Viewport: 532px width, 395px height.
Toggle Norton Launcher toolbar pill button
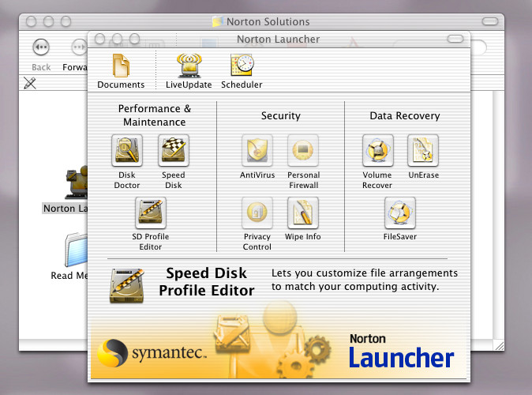click(455, 39)
